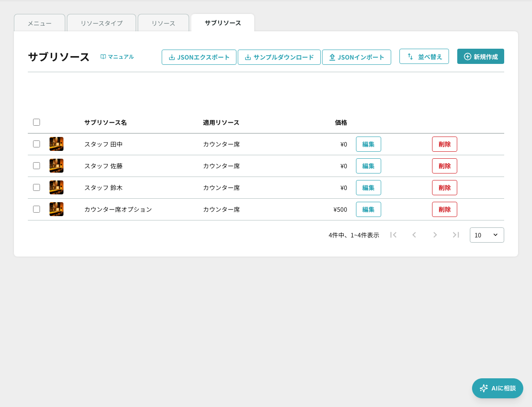Open the thumbnail image for スタッフ 田中
The image size is (532, 407).
tap(57, 144)
